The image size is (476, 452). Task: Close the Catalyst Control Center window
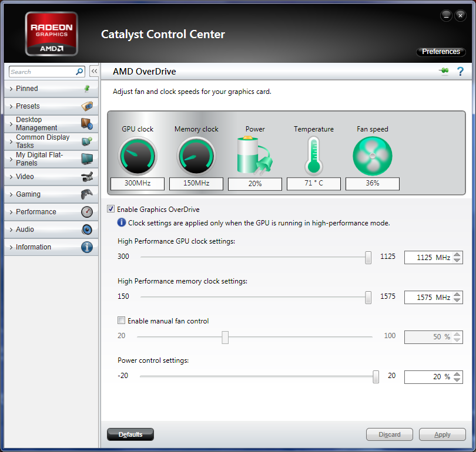(x=460, y=15)
